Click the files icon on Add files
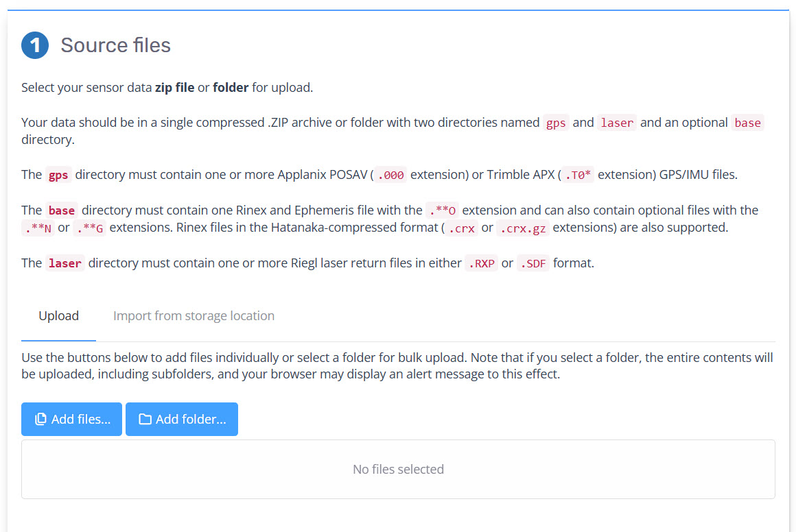Image resolution: width=796 pixels, height=532 pixels. coord(41,419)
